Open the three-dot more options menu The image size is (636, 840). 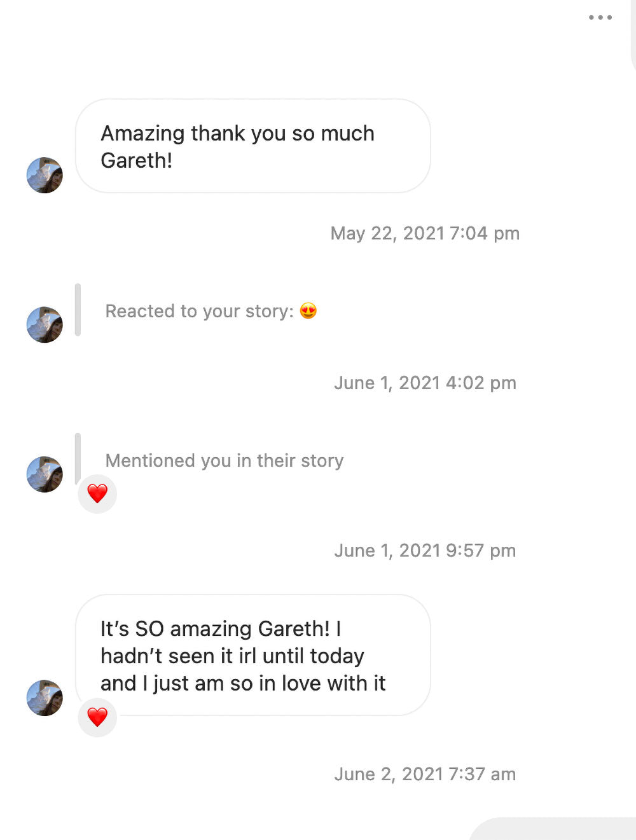600,18
